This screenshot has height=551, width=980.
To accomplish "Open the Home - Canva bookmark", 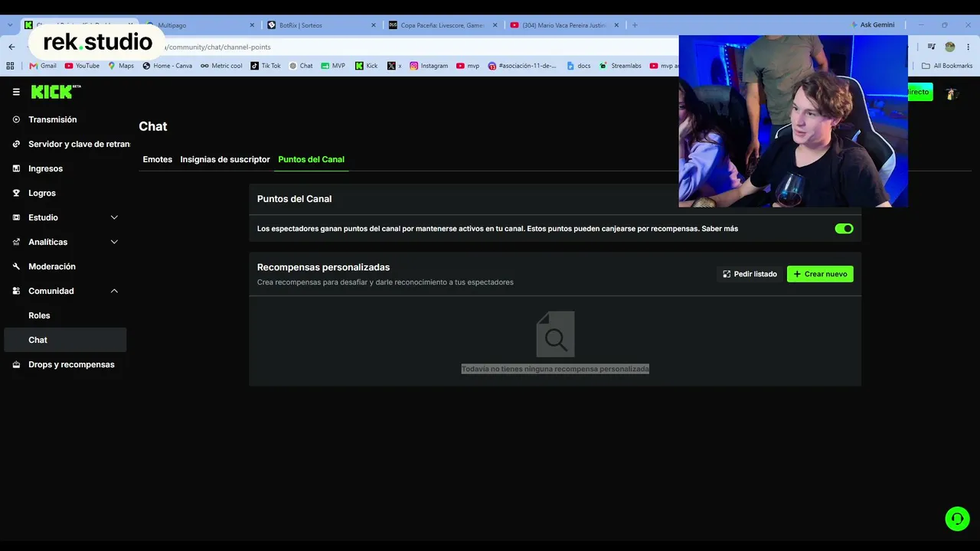I will [168, 66].
